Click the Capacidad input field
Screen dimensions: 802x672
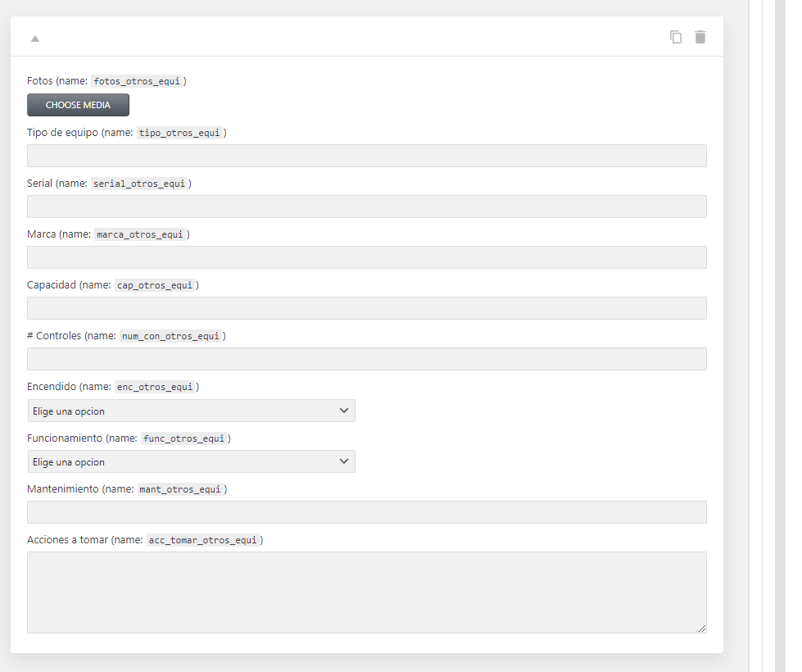[x=366, y=307]
